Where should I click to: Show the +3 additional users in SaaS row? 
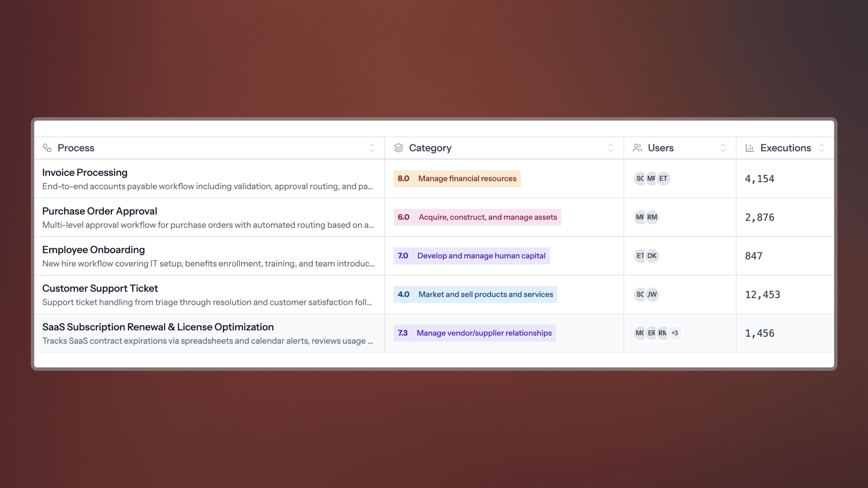click(674, 333)
